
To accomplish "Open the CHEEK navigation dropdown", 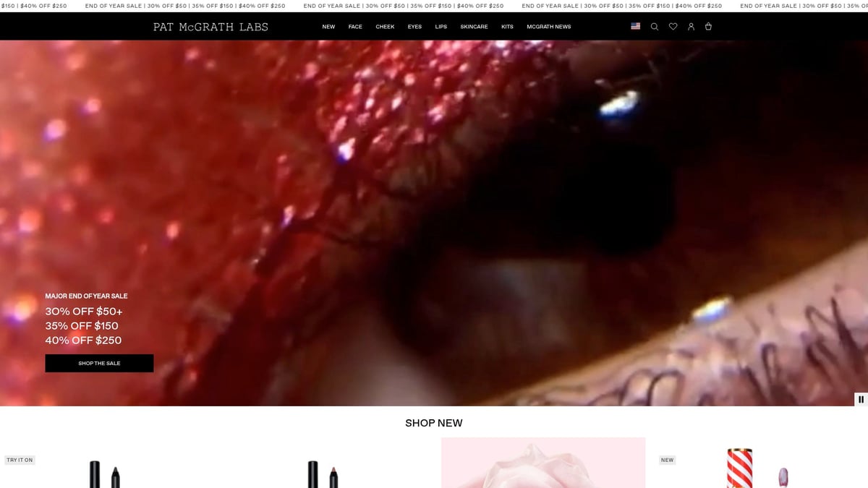I will (385, 26).
